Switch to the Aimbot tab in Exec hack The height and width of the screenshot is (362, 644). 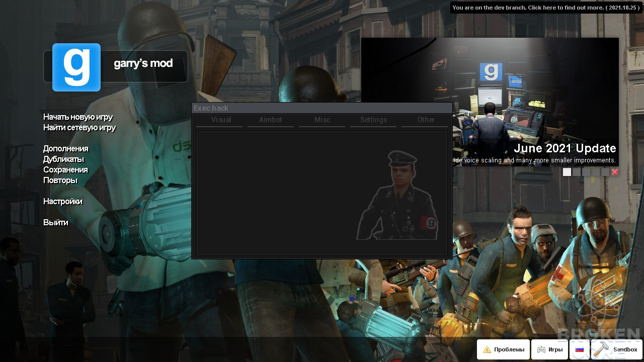[x=271, y=120]
